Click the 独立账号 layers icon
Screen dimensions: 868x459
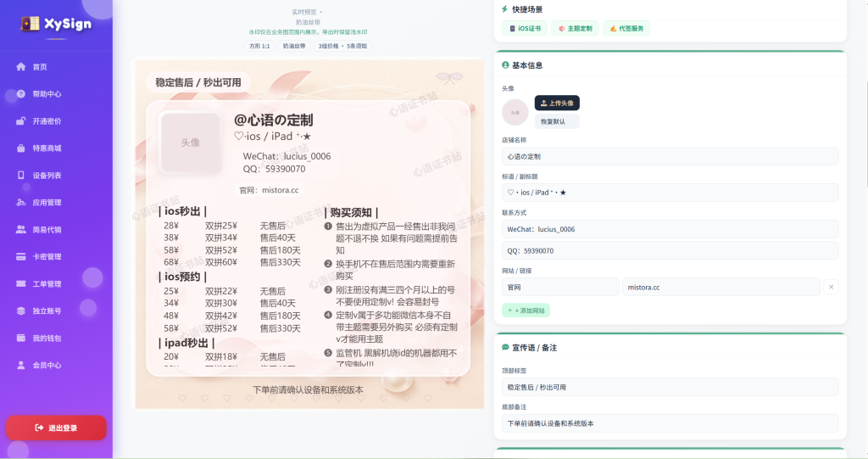coord(21,311)
